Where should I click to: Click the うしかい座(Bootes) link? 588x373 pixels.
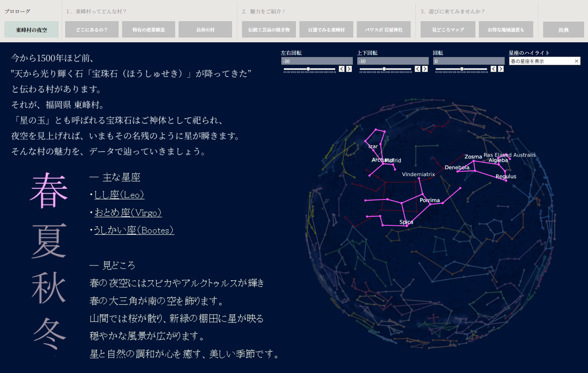(134, 231)
